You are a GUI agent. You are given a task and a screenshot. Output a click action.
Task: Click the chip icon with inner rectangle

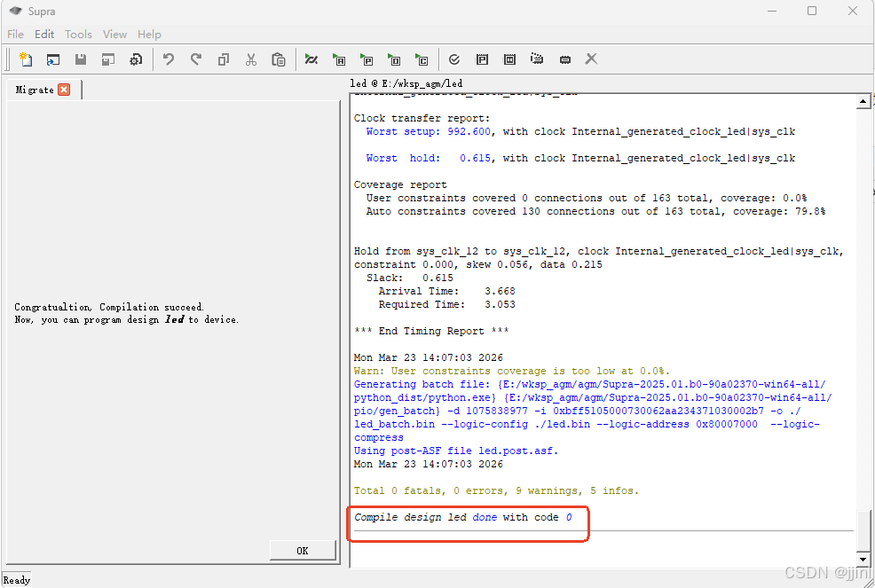[509, 59]
